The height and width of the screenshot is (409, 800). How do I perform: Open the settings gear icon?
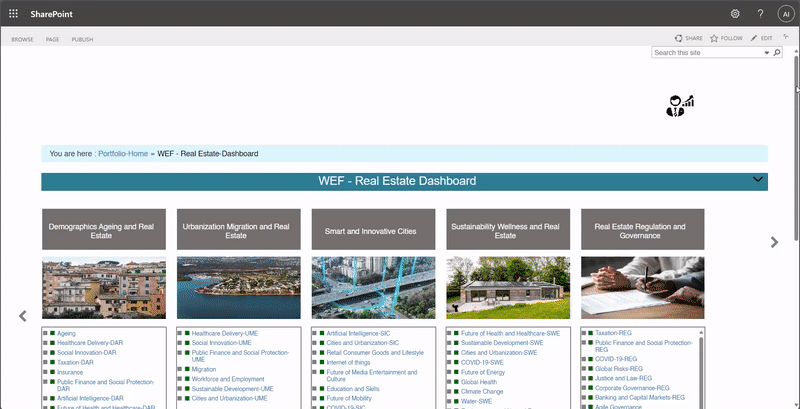tap(735, 14)
